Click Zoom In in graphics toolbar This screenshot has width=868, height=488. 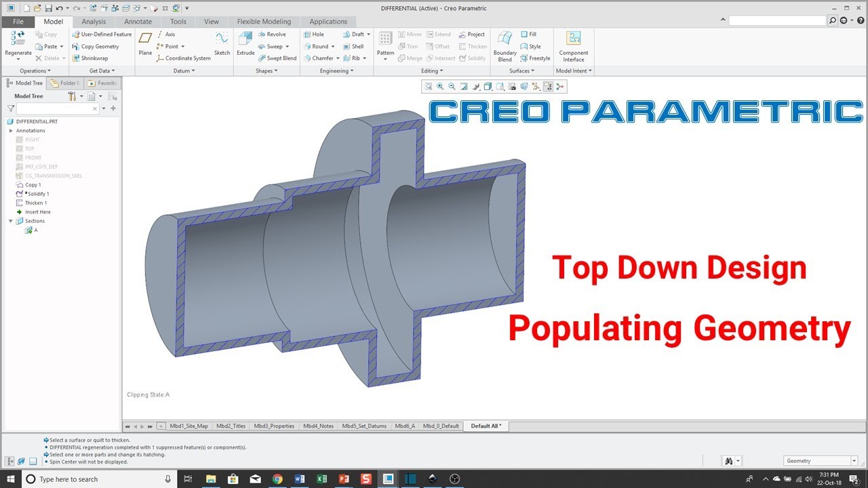pos(440,86)
